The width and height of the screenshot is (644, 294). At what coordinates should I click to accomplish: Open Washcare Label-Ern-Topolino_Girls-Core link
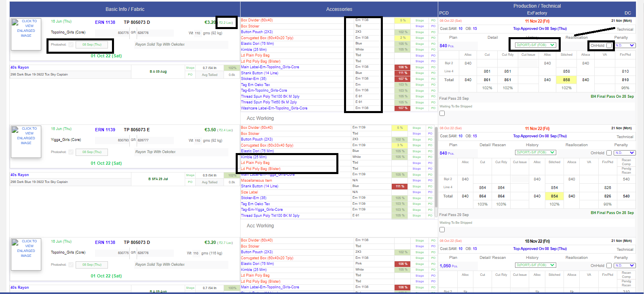274,108
